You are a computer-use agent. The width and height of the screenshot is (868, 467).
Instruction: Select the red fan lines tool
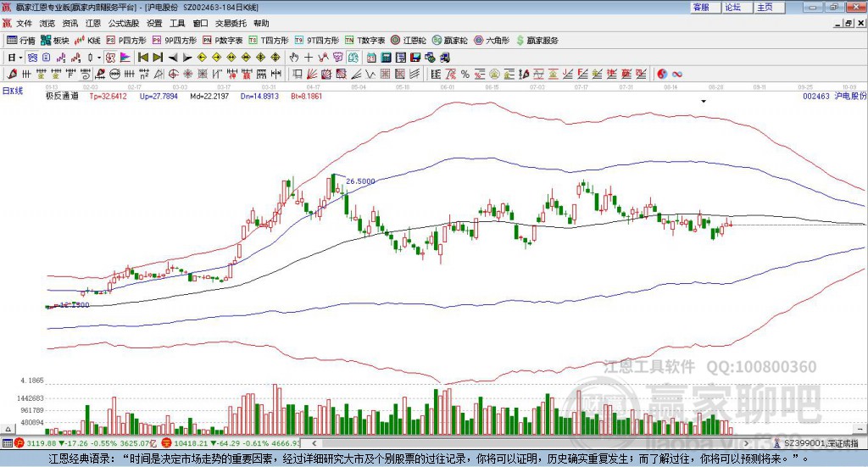coord(313,74)
